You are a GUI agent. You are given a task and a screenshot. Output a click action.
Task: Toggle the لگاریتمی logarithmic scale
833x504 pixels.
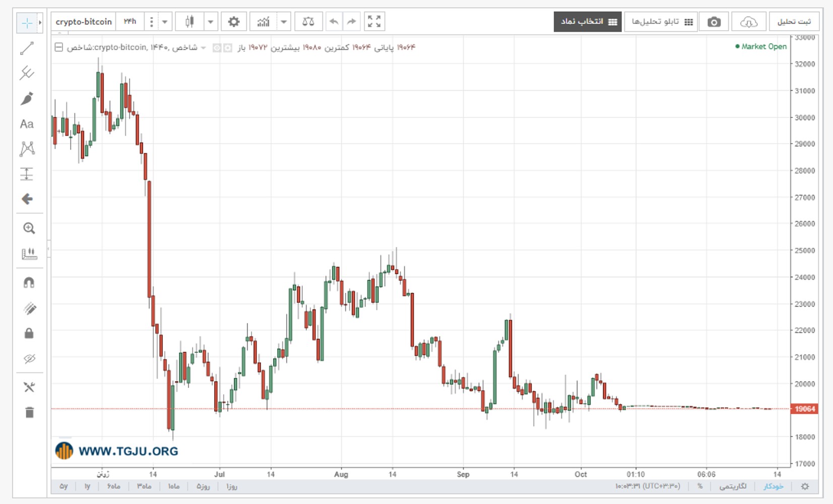click(x=733, y=486)
